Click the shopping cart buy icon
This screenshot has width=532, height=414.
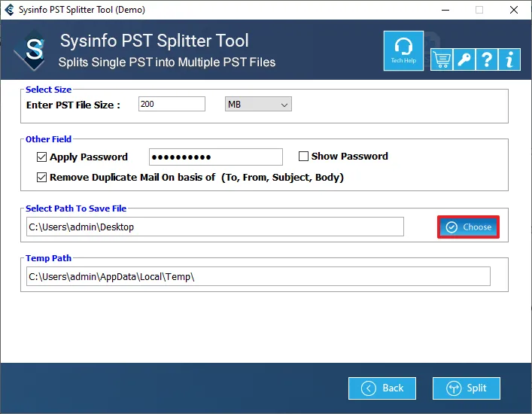[442, 59]
